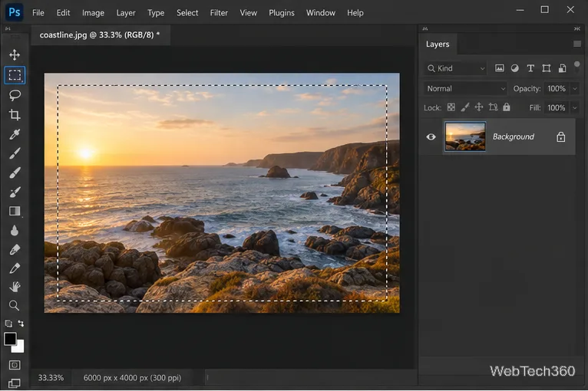
Task: Click the search icon in Kind filter
Action: pos(431,68)
